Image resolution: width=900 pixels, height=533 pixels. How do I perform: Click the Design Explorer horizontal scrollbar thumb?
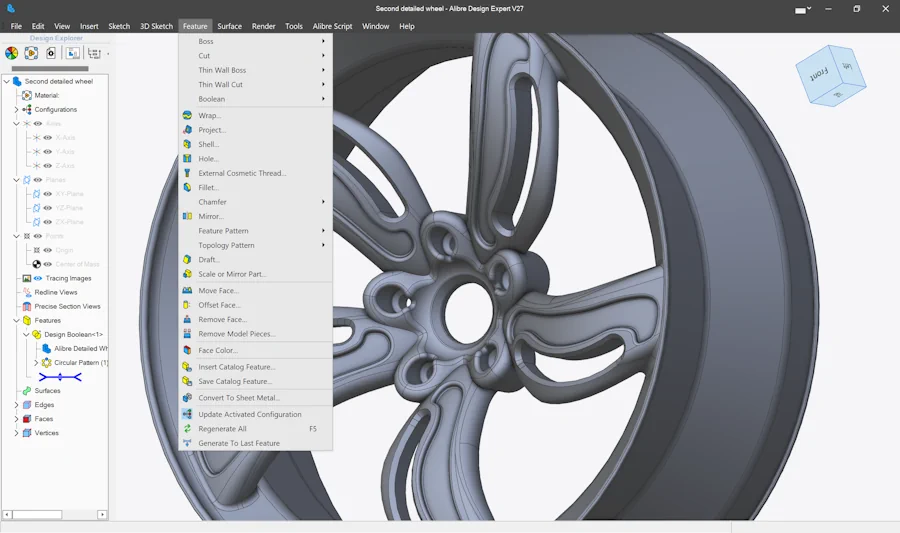tap(37, 515)
